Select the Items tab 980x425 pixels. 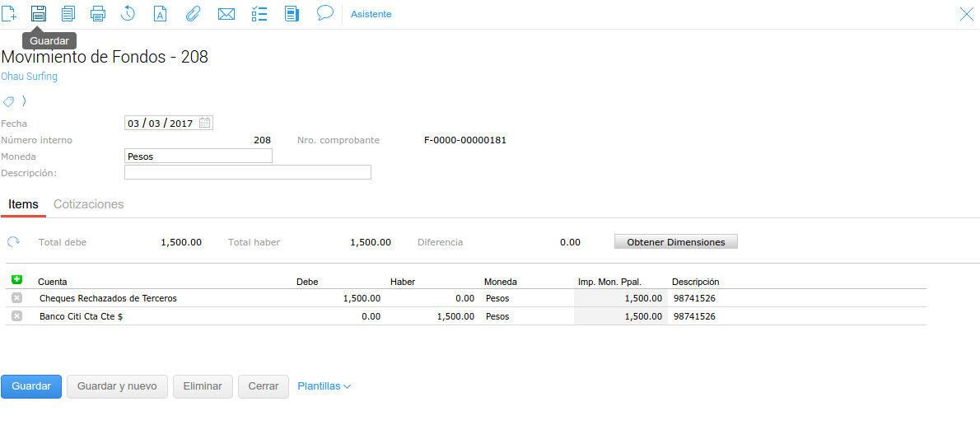click(23, 204)
